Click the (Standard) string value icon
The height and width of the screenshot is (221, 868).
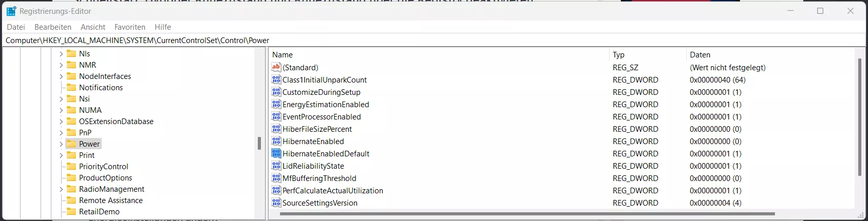pyautogui.click(x=276, y=67)
